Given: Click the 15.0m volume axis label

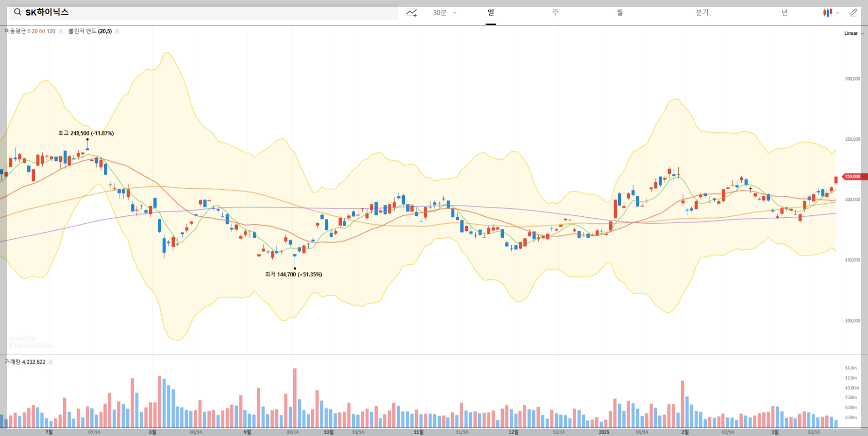Looking at the screenshot, I should pyautogui.click(x=851, y=368).
